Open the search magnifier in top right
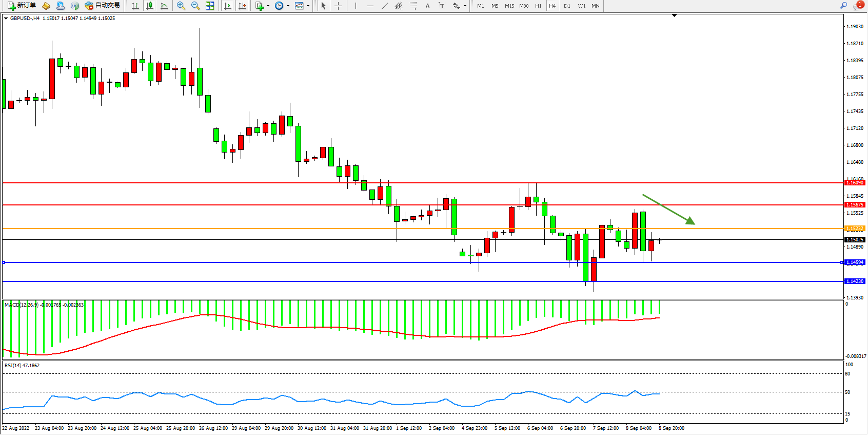Image resolution: width=868 pixels, height=435 pixels. click(843, 6)
